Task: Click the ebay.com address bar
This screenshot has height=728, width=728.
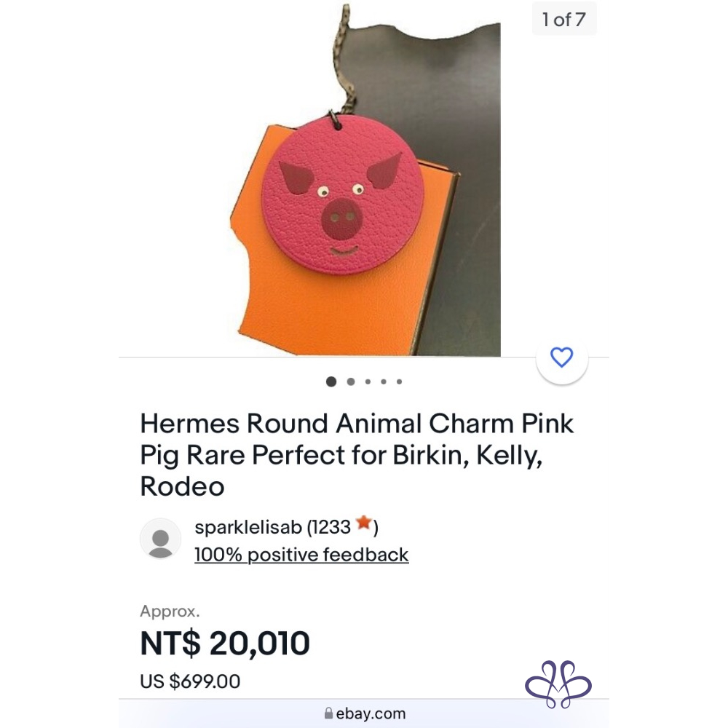Action: click(364, 713)
